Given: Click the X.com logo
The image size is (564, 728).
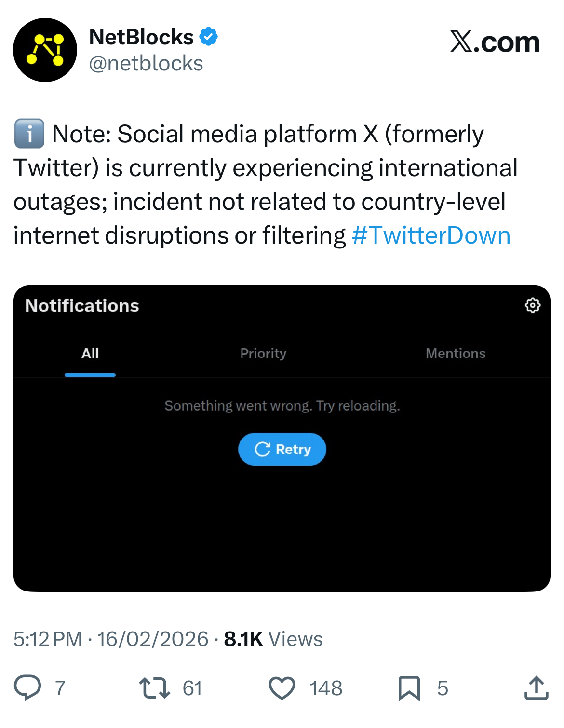Looking at the screenshot, I should click(x=495, y=42).
